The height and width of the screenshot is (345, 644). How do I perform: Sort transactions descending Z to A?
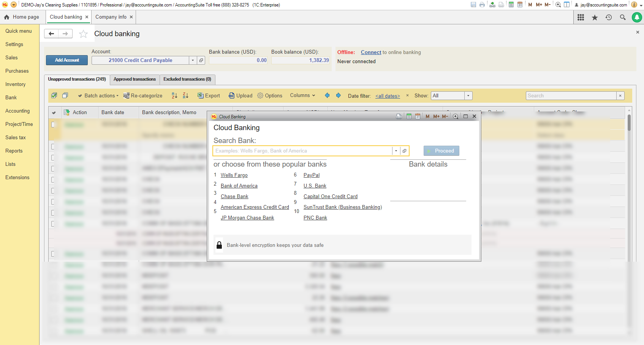(x=185, y=95)
